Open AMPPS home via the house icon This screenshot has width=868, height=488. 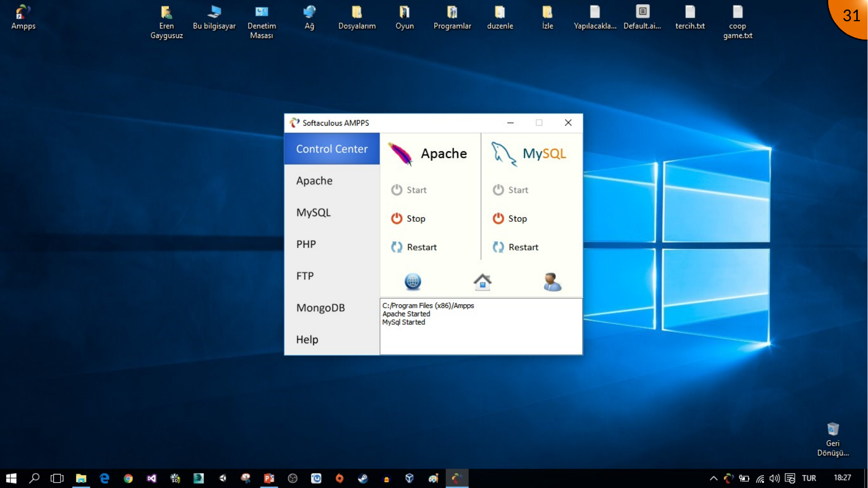point(483,282)
